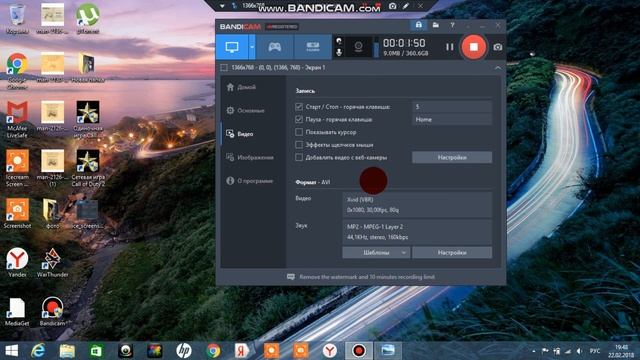Open Recycle Bin on desktop

click(17, 18)
